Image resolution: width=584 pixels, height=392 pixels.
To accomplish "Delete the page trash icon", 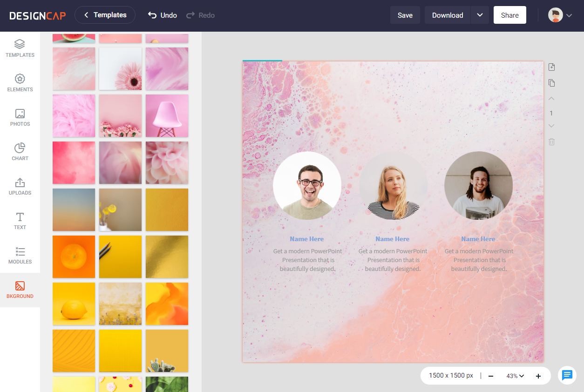I will [x=551, y=142].
